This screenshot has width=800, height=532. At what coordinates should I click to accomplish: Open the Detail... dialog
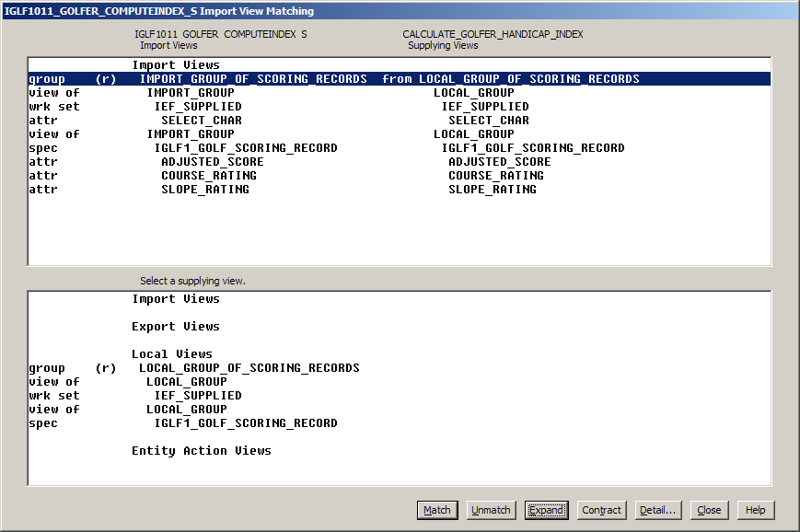click(x=657, y=510)
